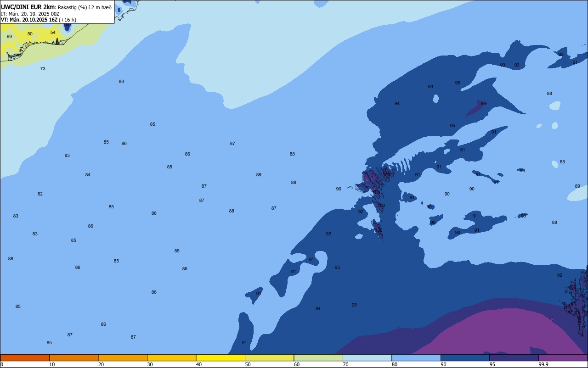Click the 'VT: Mán. 20.10.2025 16Z' line
Screen dimensions: 588x368
[29, 20]
